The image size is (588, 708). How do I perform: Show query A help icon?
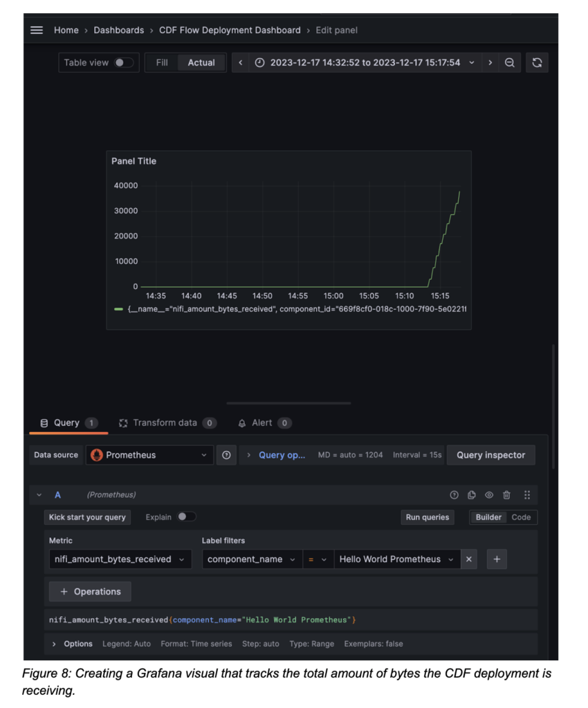click(454, 495)
